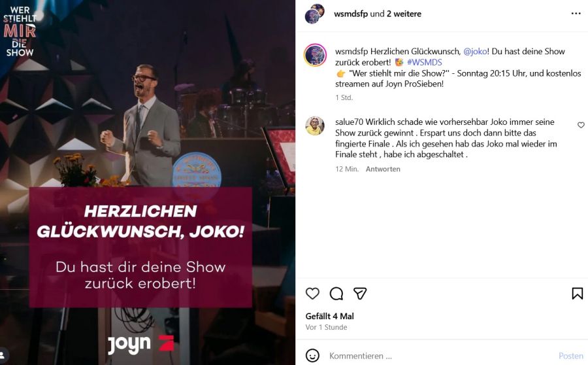This screenshot has height=365, width=588.
Task: Open the comment bubble icon
Action: point(336,293)
